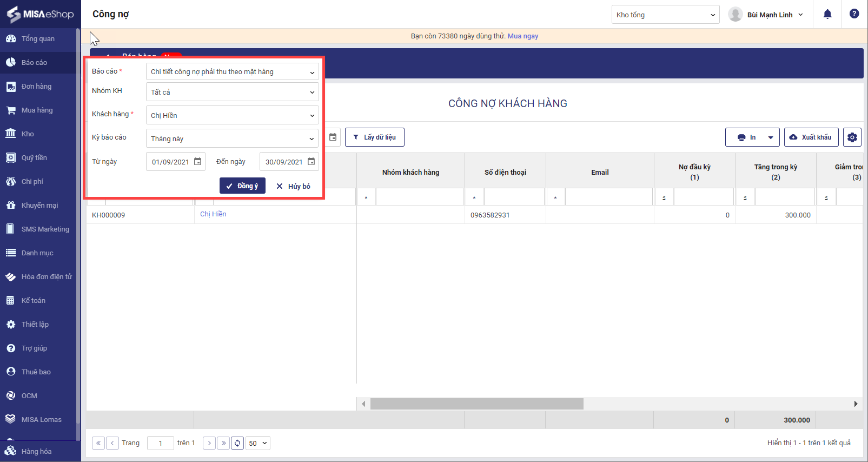The height and width of the screenshot is (462, 868).
Task: Open Mua hàng in sidebar
Action: coord(38,110)
